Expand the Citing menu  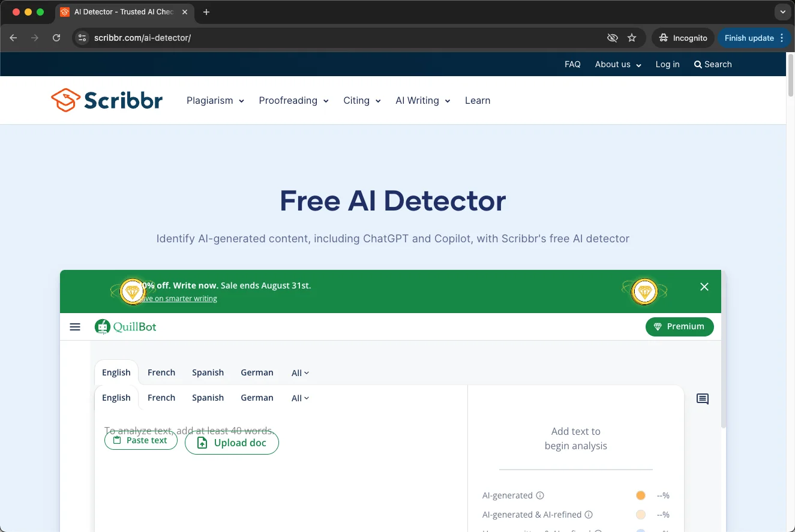(362, 100)
